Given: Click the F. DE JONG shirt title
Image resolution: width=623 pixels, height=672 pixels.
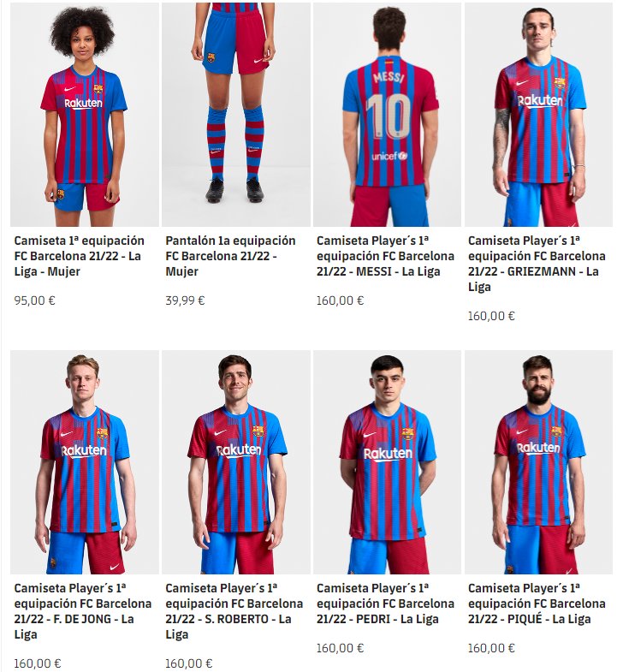Looking at the screenshot, I should 83,611.
